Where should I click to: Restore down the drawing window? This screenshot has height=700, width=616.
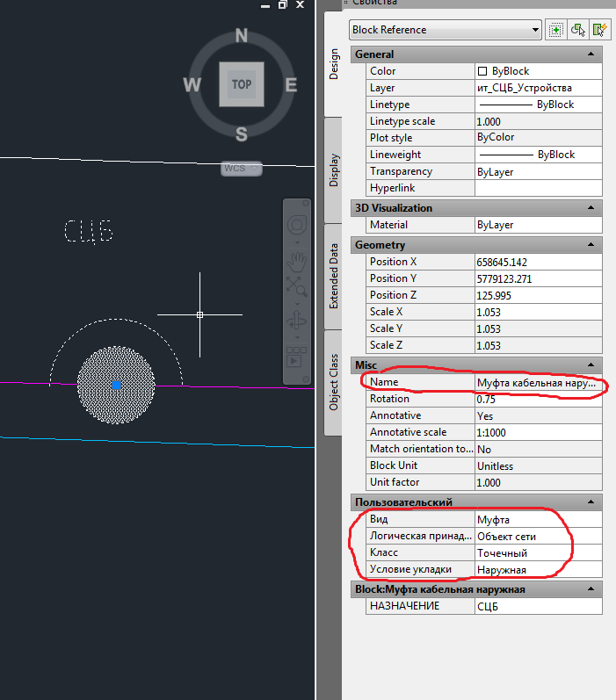click(282, 4)
